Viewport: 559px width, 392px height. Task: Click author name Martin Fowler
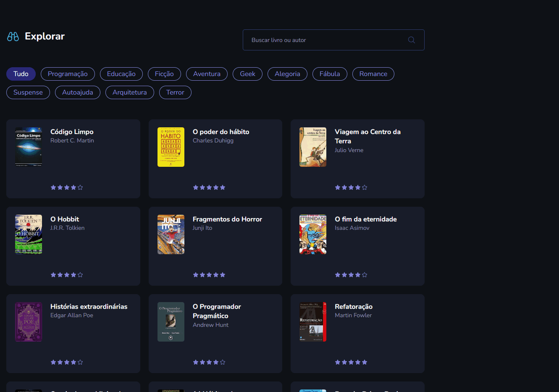(x=353, y=316)
